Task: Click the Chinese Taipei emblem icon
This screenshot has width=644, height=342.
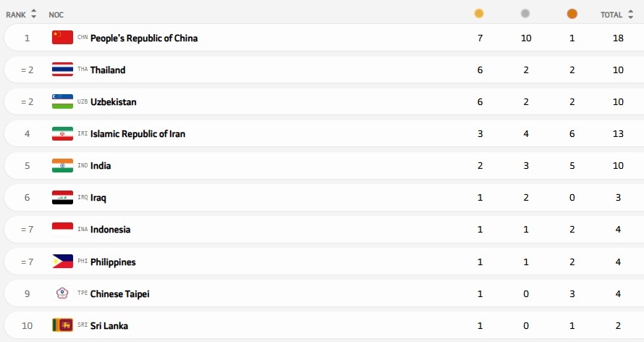Action: [x=62, y=293]
